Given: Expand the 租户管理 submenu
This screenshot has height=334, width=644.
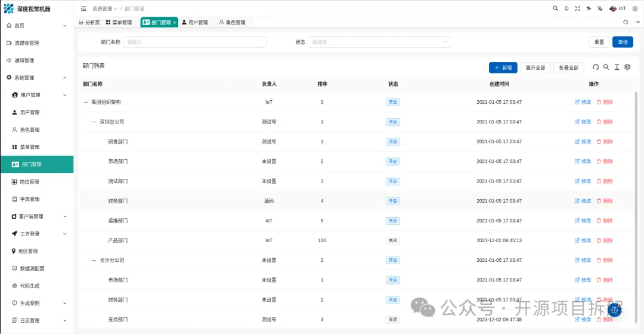Looking at the screenshot, I should pyautogui.click(x=37, y=95).
